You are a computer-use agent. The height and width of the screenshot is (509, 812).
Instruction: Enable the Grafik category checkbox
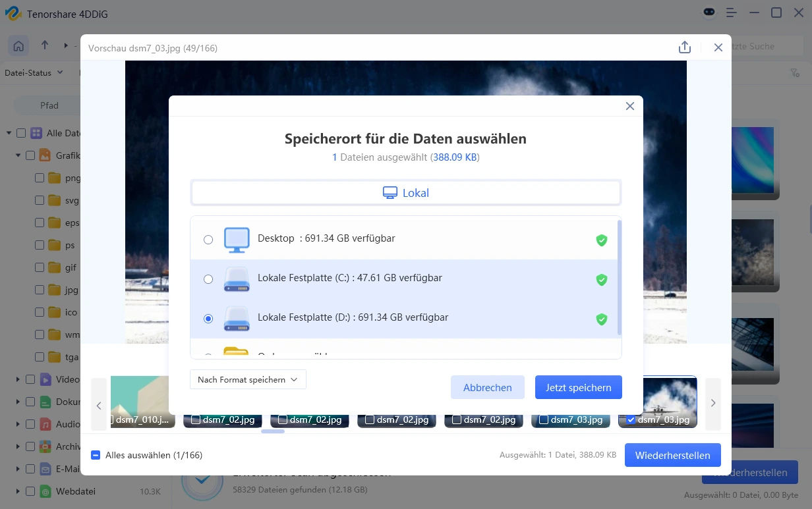29,155
